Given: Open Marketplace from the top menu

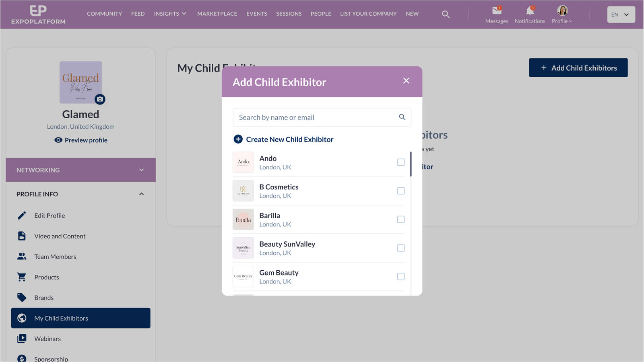Looking at the screenshot, I should (x=217, y=14).
